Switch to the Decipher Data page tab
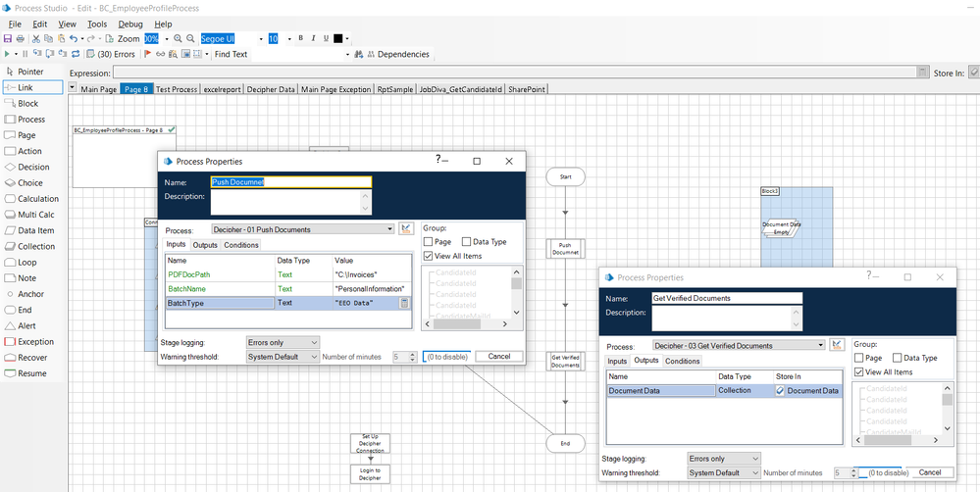The height and width of the screenshot is (492, 980). point(272,89)
